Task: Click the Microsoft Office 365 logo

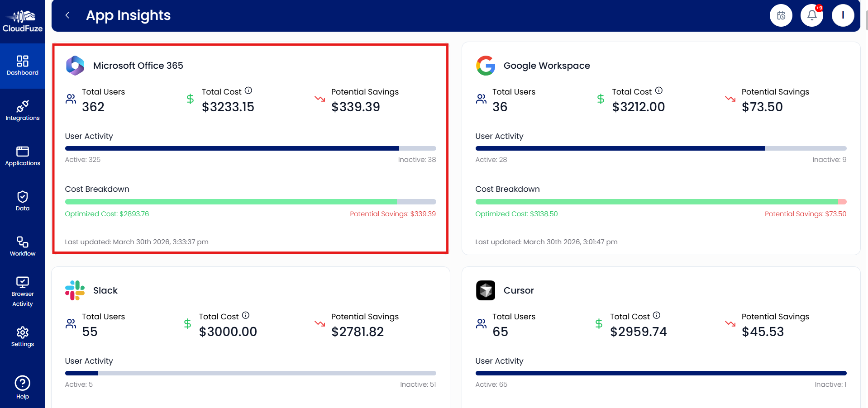Action: 75,66
